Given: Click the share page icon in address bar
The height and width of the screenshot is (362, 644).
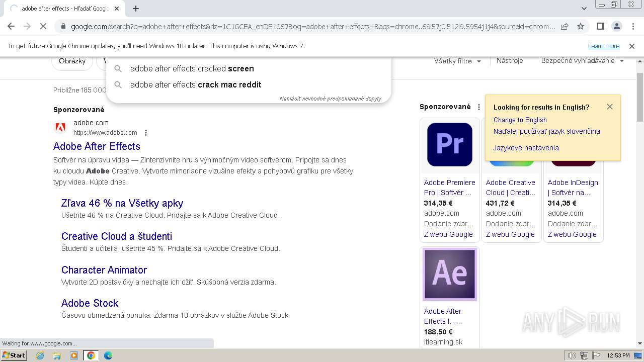Looking at the screenshot, I should pyautogui.click(x=565, y=26).
